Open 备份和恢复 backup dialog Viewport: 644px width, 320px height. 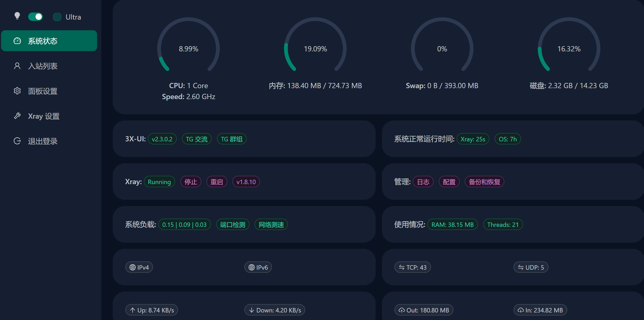tap(484, 182)
